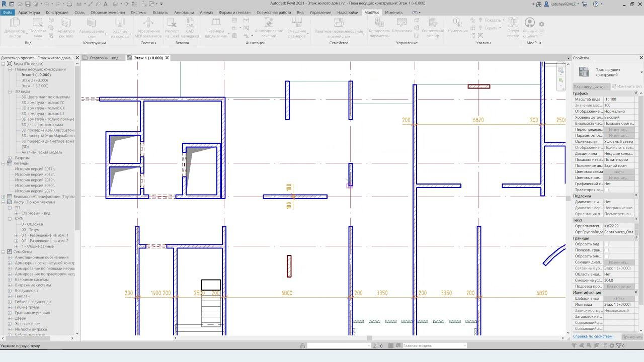The width and height of the screenshot is (644, 362).
Task: Open the Revit help question mark
Action: click(x=597, y=4)
